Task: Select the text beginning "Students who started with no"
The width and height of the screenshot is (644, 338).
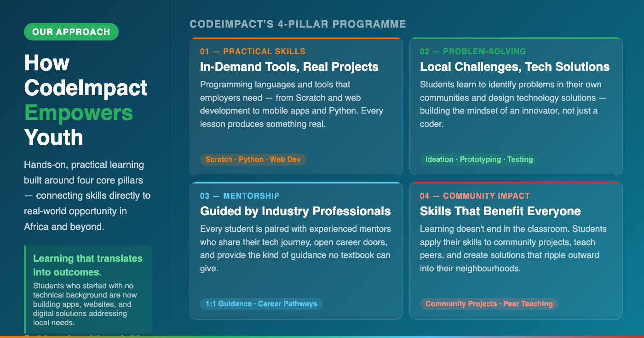Action: pos(85,304)
